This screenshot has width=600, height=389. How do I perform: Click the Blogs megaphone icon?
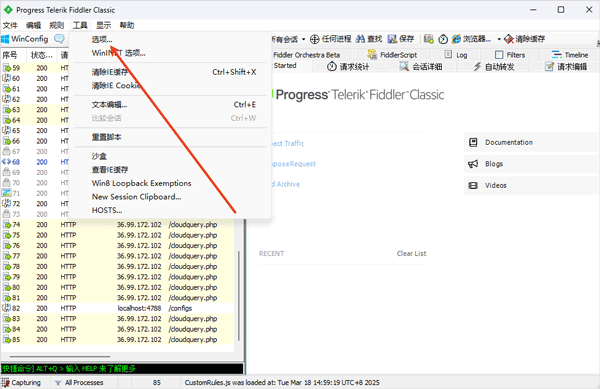click(x=473, y=164)
